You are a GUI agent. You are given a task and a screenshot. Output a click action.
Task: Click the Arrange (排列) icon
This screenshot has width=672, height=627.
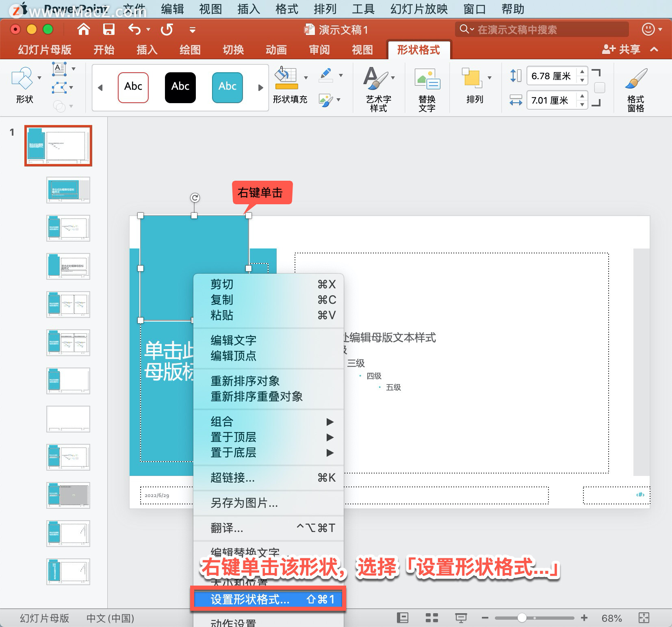pos(472,78)
